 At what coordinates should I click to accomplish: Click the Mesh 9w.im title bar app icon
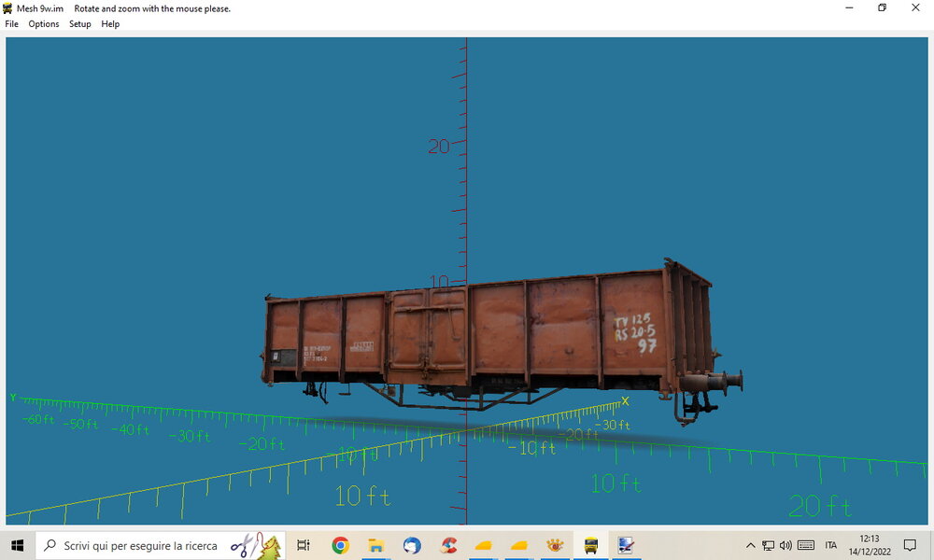click(x=7, y=8)
